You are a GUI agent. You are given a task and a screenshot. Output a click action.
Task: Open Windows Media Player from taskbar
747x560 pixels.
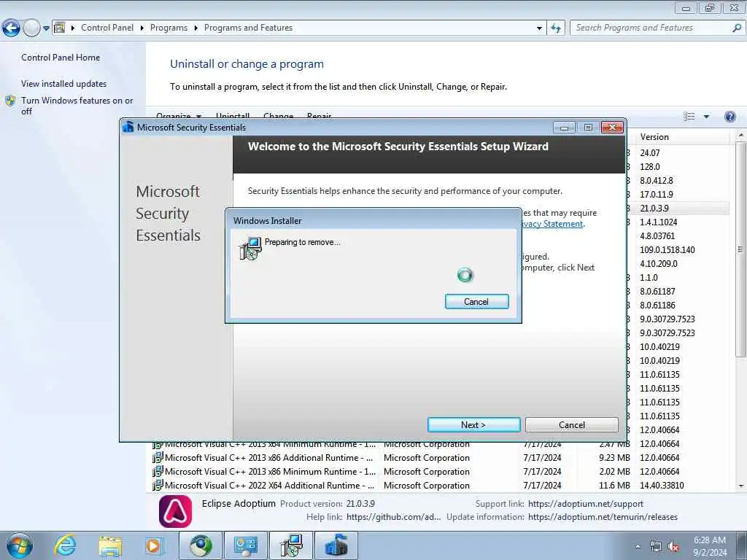[x=154, y=545]
